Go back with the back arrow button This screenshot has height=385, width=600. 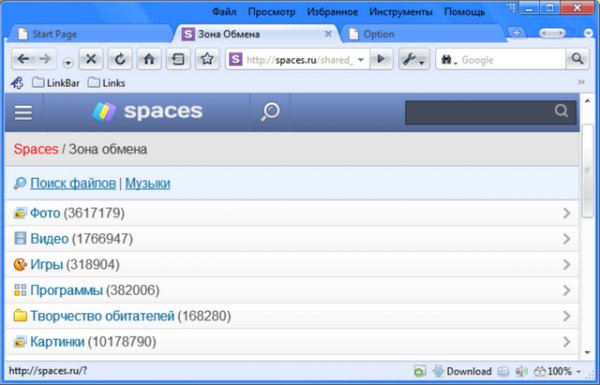click(x=23, y=59)
